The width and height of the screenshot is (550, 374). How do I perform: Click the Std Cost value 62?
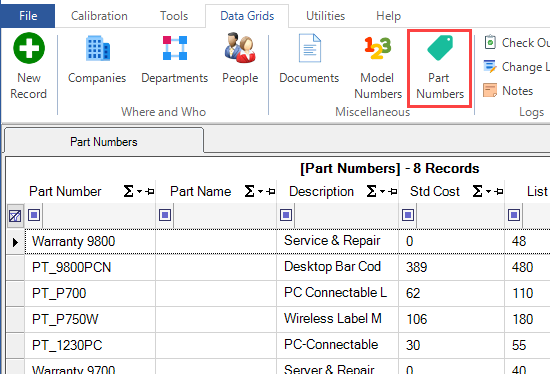pos(413,293)
